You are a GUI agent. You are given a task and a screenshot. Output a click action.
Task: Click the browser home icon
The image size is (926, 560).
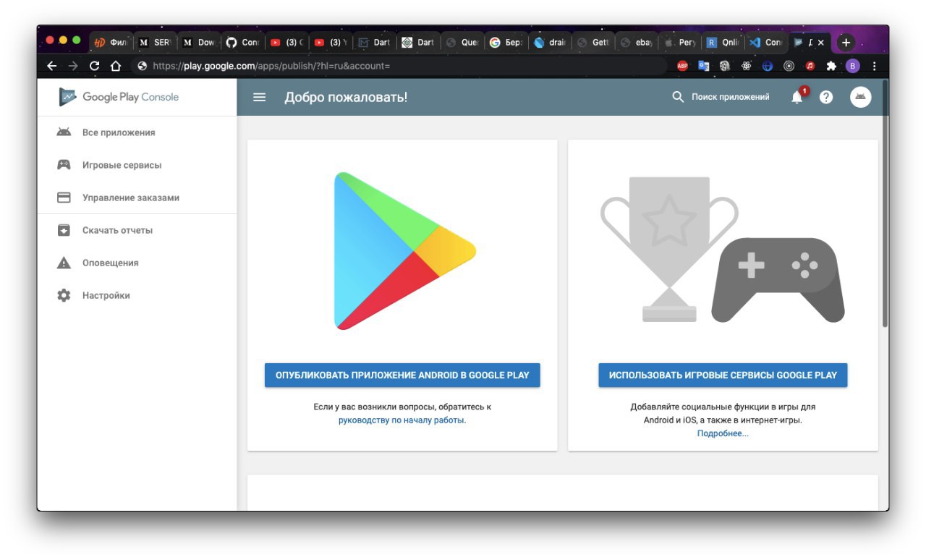point(115,66)
